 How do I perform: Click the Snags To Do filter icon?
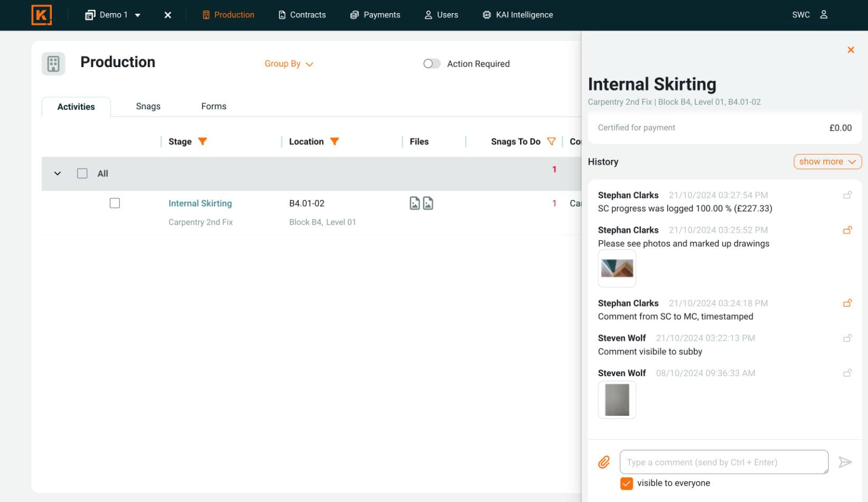(x=551, y=142)
